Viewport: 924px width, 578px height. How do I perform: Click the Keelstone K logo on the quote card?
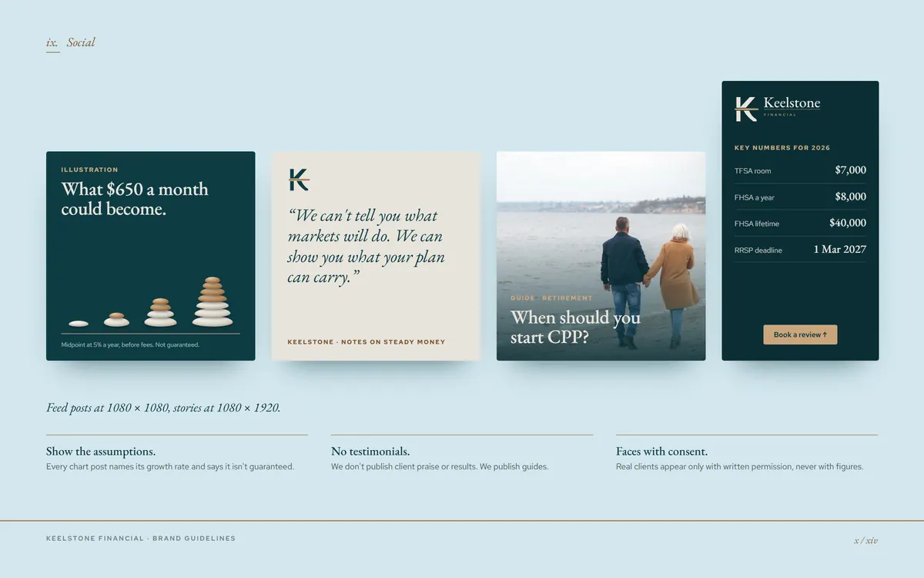(299, 180)
